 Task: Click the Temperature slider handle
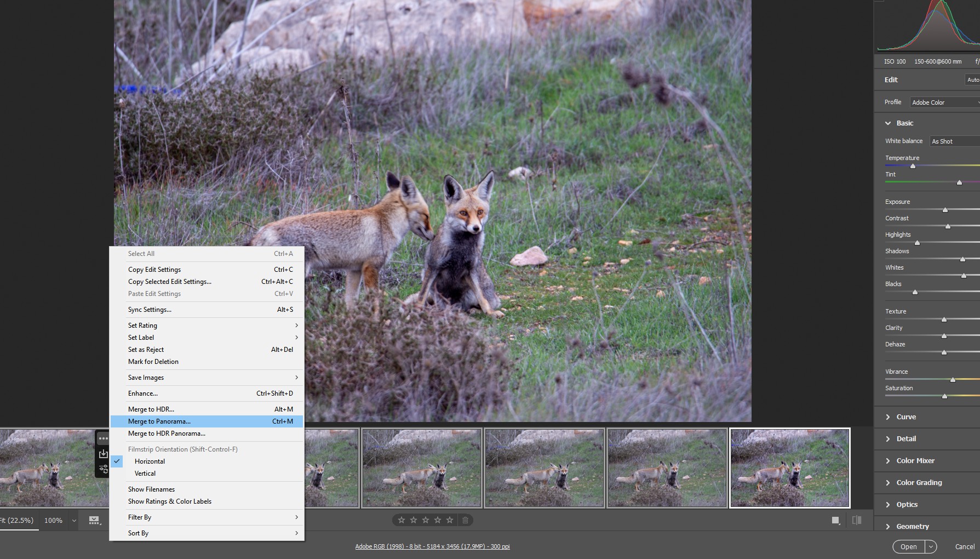pos(913,166)
